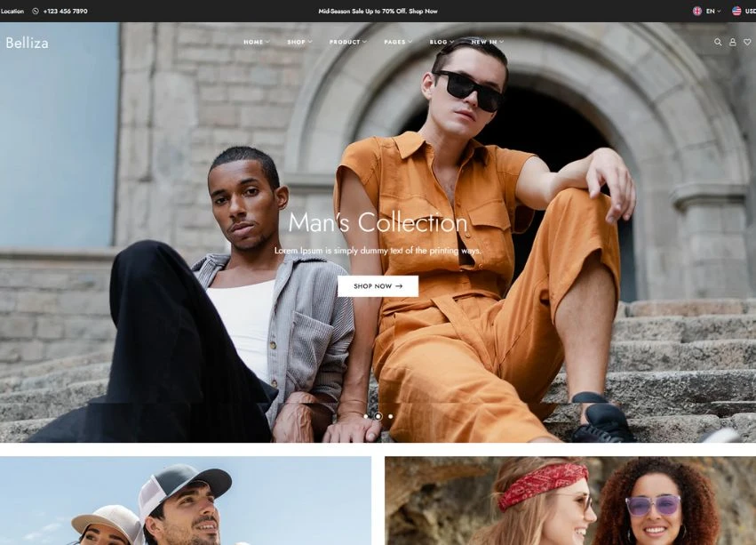Open the Blog navigation menu
756x545 pixels.
pos(442,42)
